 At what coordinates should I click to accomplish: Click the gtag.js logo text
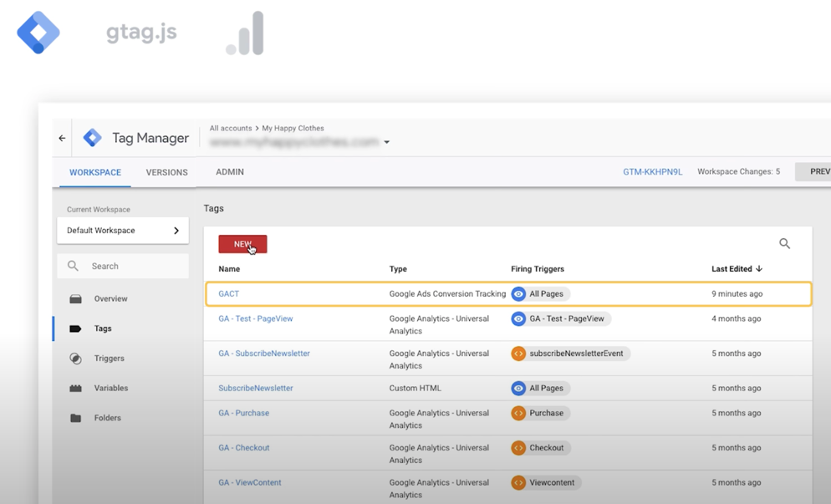(141, 33)
